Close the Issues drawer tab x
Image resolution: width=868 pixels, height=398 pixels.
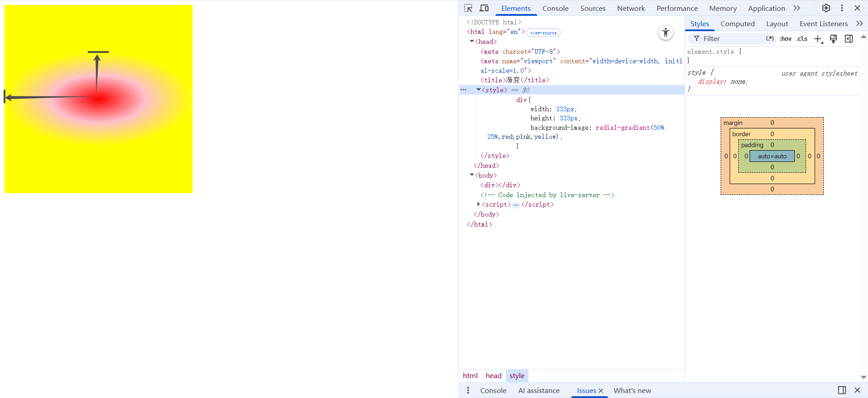tap(601, 391)
